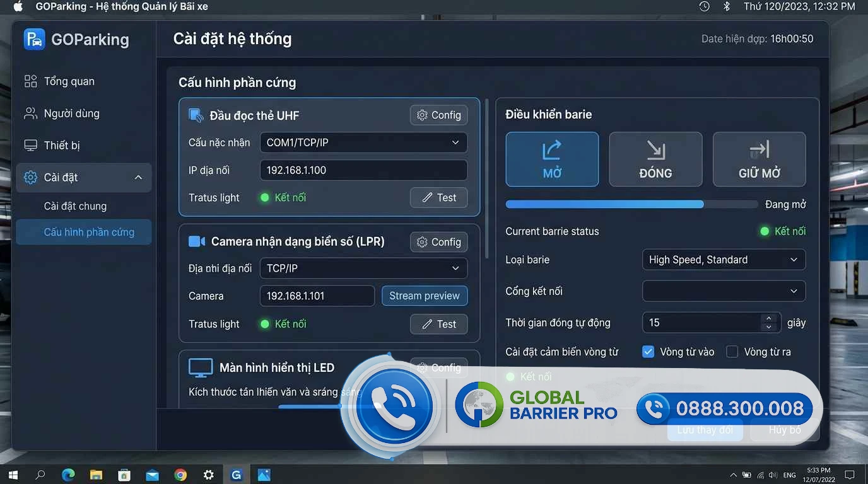Decrease the auto-close time with down arrow
This screenshot has height=484, width=868.
tap(768, 327)
